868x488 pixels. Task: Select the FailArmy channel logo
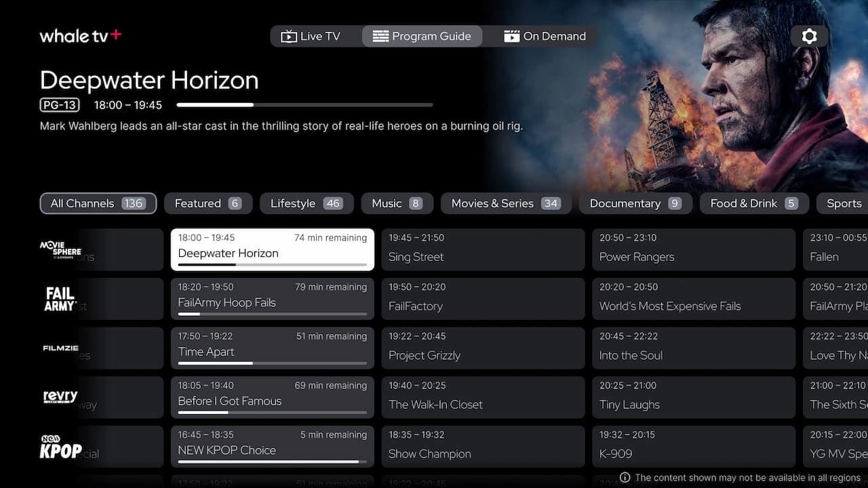point(60,298)
